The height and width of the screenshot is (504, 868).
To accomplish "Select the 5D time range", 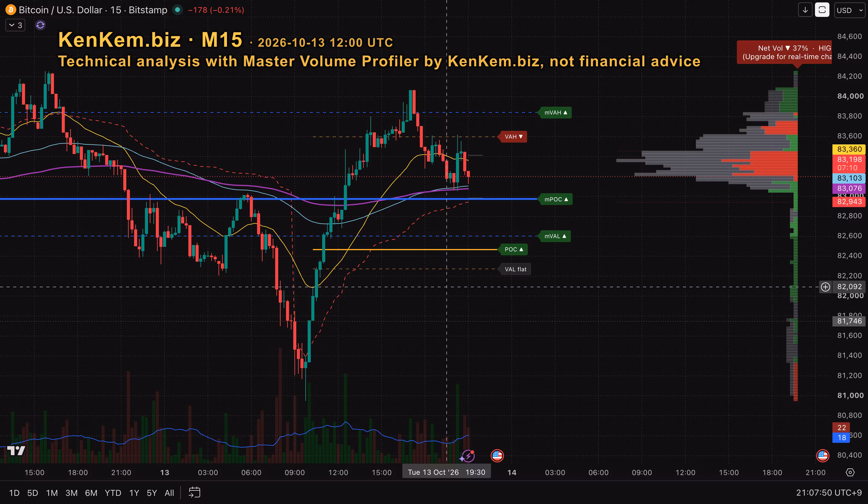I will point(32,493).
